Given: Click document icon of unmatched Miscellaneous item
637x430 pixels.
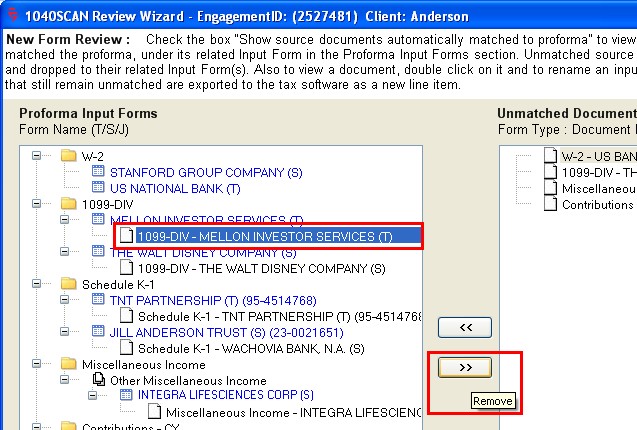Looking at the screenshot, I should coord(550,188).
